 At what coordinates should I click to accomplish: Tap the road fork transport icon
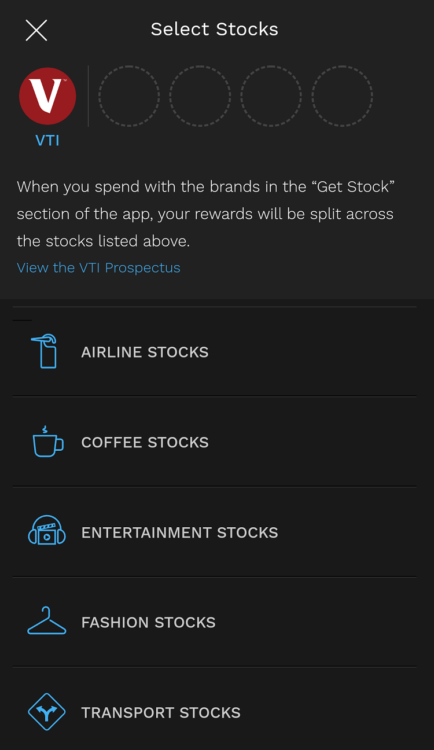(46, 712)
